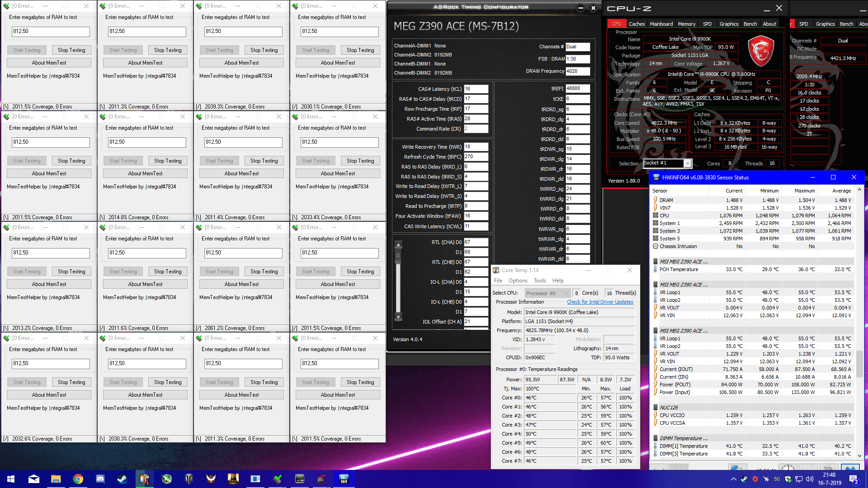Switch to the Caches tab in CPU-Z
Image resolution: width=868 pixels, height=488 pixels.
click(x=637, y=24)
